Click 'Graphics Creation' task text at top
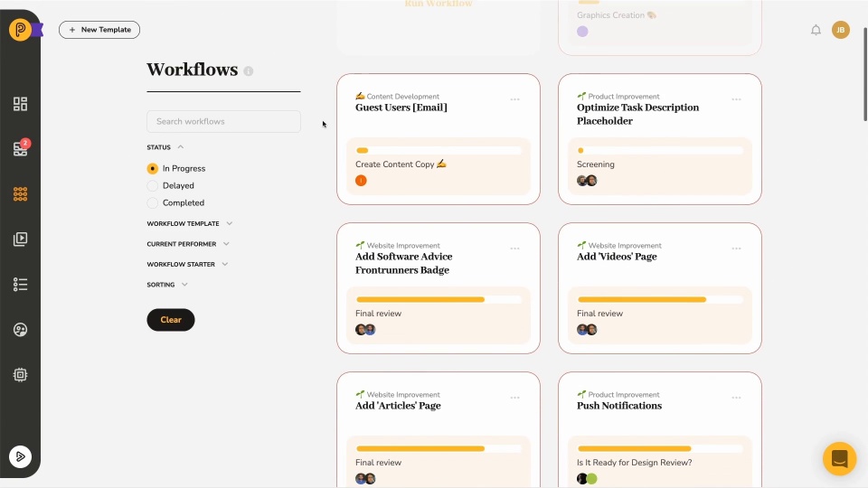The image size is (868, 488). coord(616,15)
